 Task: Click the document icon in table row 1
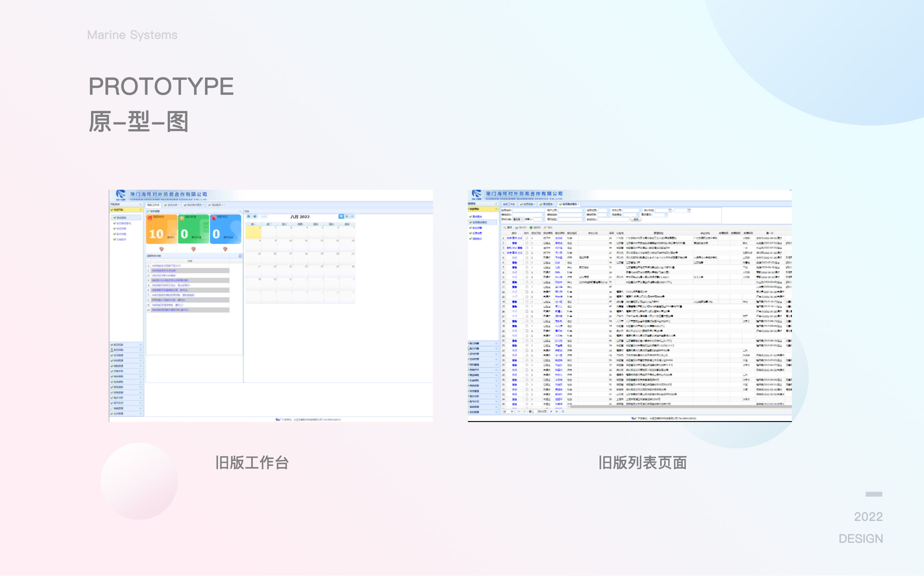tap(527, 238)
